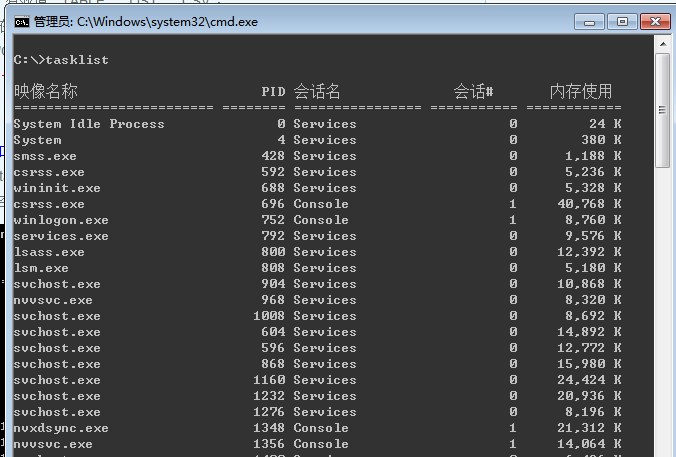Viewport: 676px width, 457px height.
Task: Click svchost.exe with PID 1008
Action: 57,316
